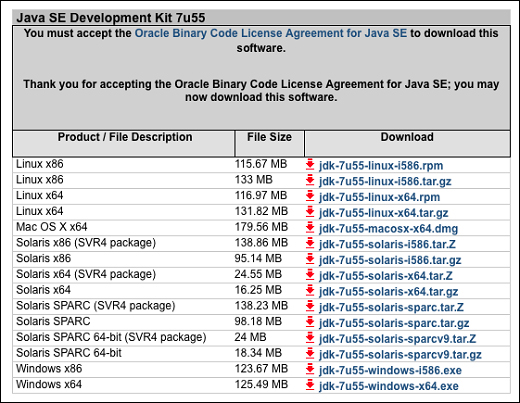Download jdk-7u55-linux-i586.rpm file link
The height and width of the screenshot is (403, 520).
[381, 166]
